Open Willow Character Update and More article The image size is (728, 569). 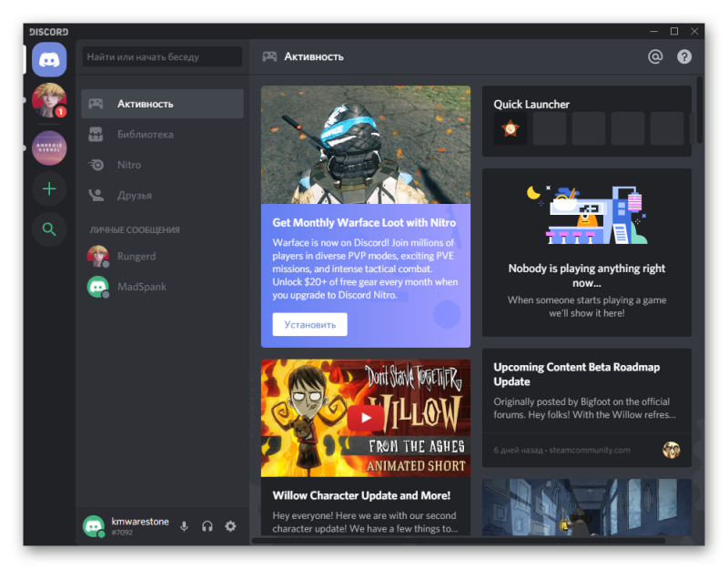coord(361,495)
